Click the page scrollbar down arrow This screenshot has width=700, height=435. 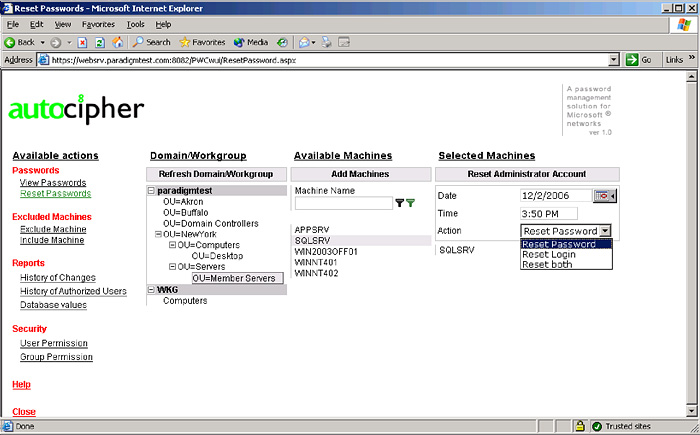tap(691, 410)
